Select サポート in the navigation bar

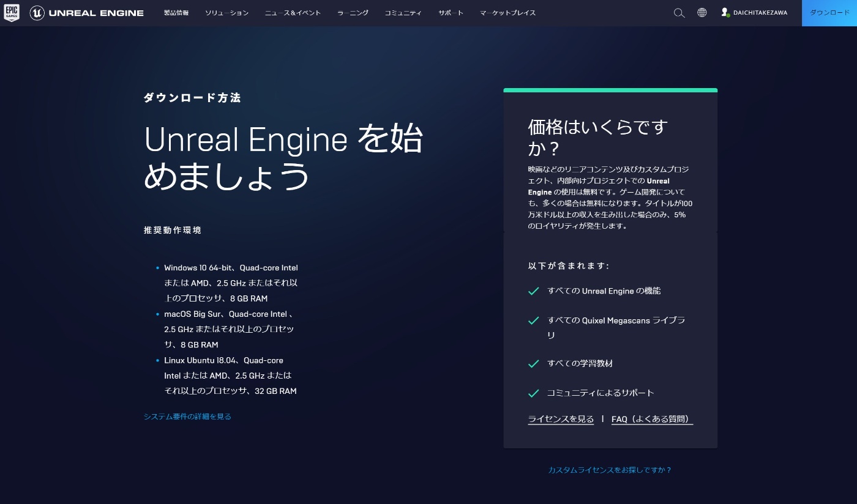pyautogui.click(x=451, y=12)
